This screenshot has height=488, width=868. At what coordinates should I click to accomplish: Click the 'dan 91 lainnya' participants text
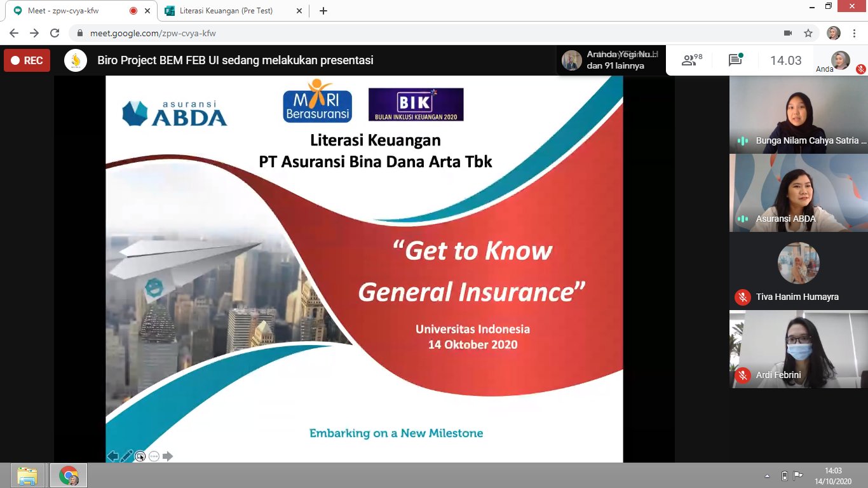coord(616,65)
